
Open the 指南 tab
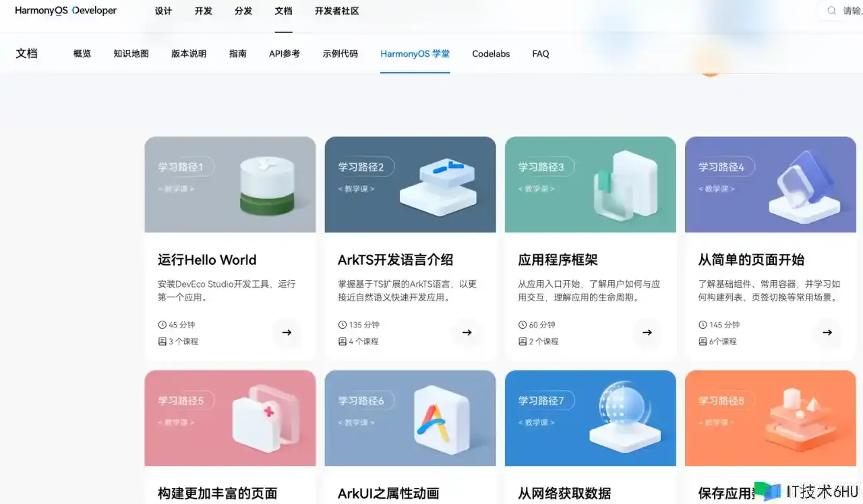click(x=238, y=54)
